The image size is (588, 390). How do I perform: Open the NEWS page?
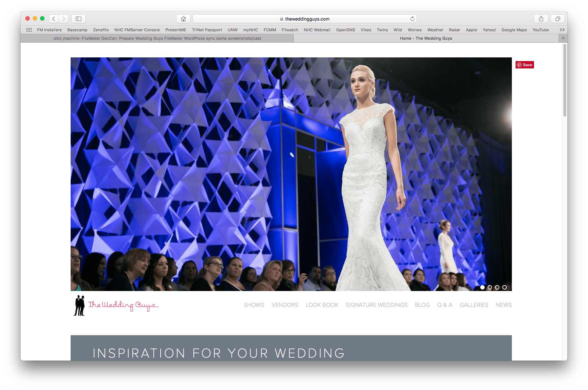coord(504,305)
